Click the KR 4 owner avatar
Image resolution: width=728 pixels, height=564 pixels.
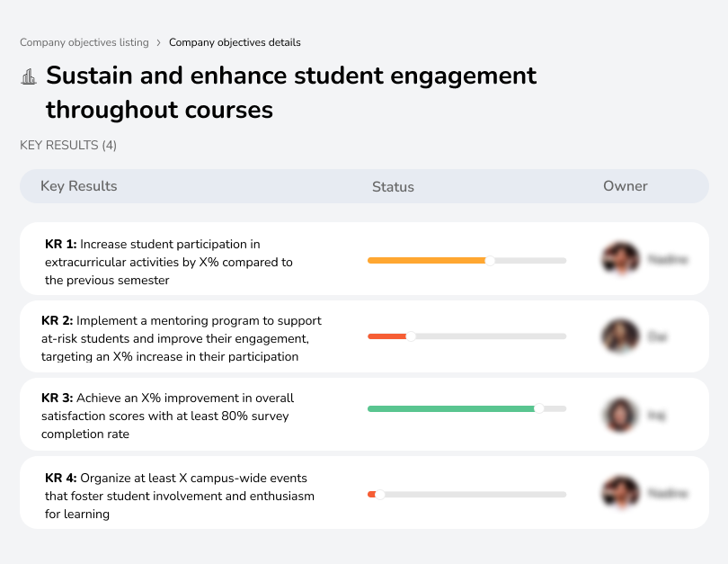click(x=619, y=493)
